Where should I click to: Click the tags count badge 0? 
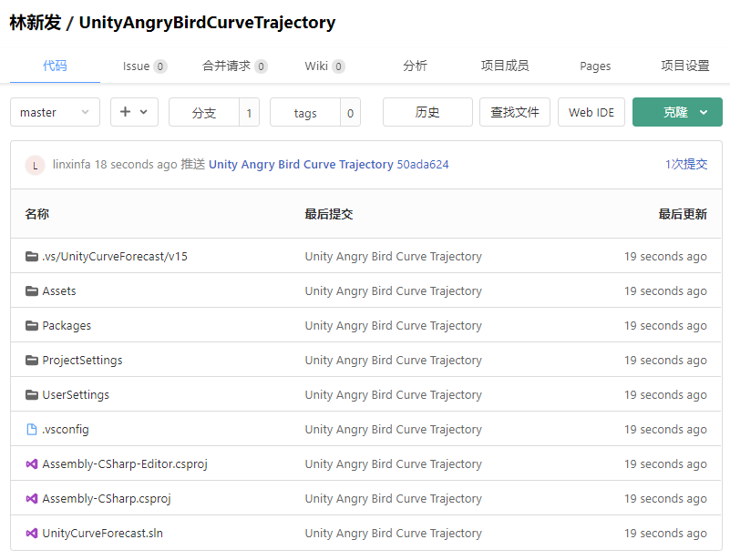351,113
